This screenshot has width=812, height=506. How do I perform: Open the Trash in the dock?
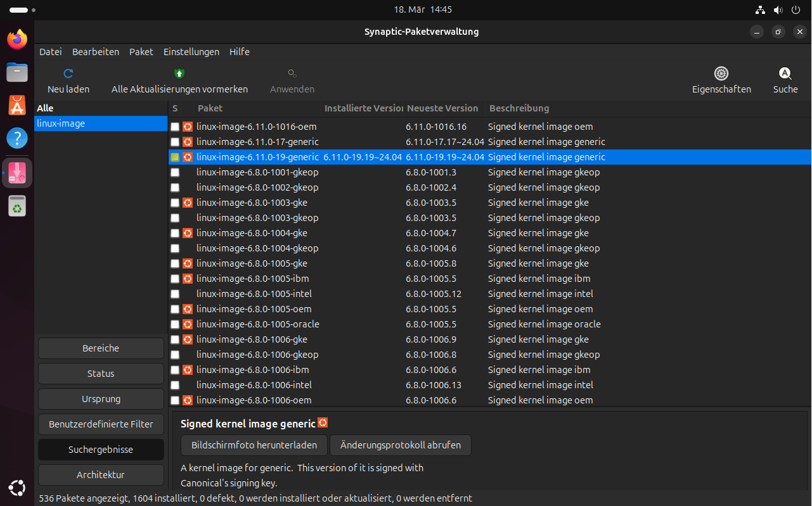(17, 206)
